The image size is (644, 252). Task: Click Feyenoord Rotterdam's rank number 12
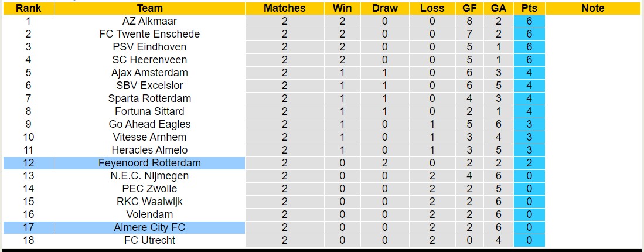pos(28,163)
